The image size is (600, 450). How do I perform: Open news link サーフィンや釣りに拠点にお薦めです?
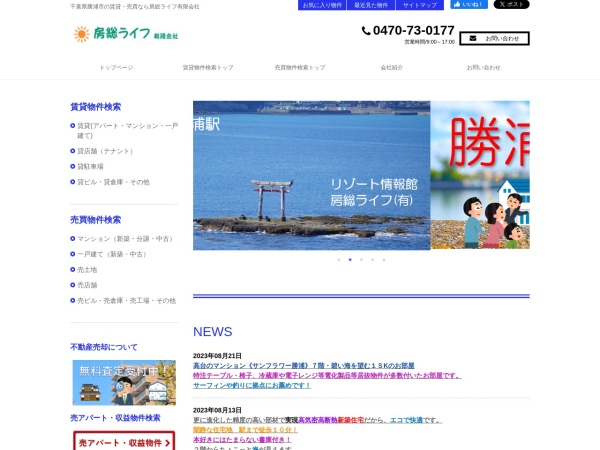[252, 385]
